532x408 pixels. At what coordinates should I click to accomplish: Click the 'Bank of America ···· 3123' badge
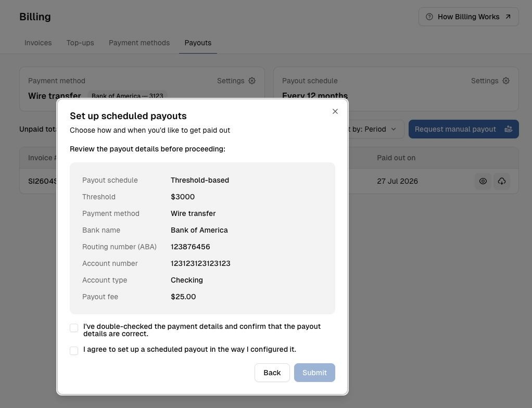127,96
